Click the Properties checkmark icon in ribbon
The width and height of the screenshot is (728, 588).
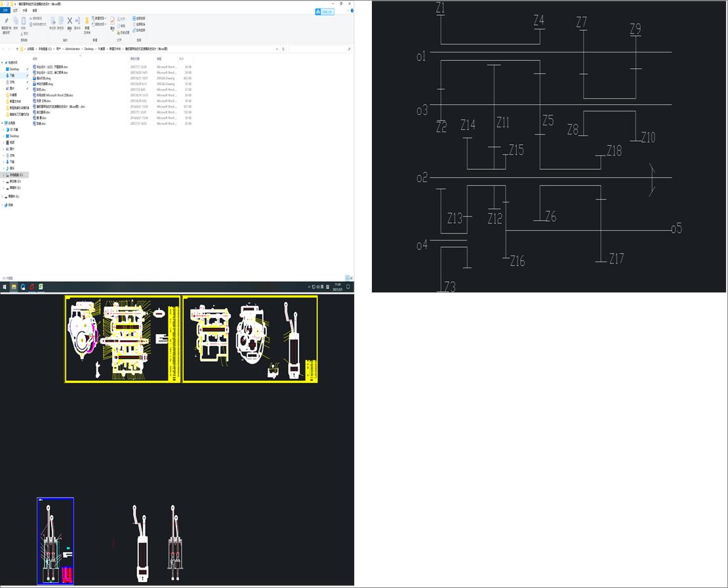[112, 21]
